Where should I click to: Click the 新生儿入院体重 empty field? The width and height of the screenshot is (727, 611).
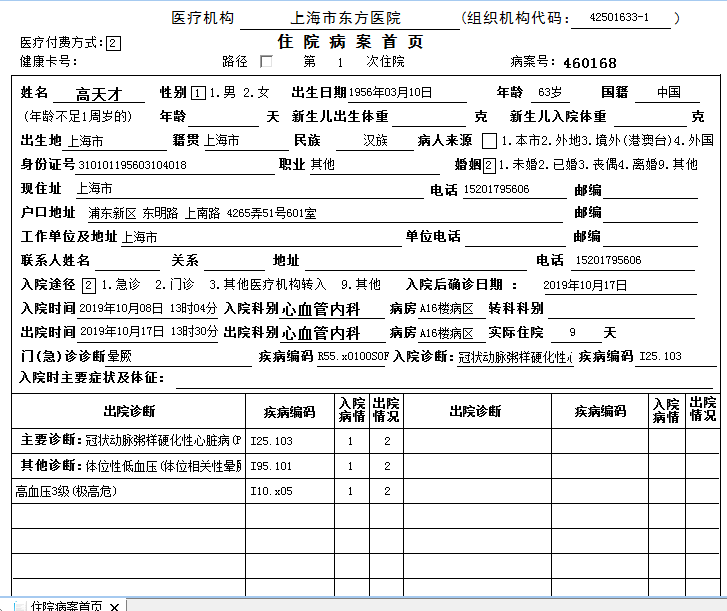click(650, 117)
